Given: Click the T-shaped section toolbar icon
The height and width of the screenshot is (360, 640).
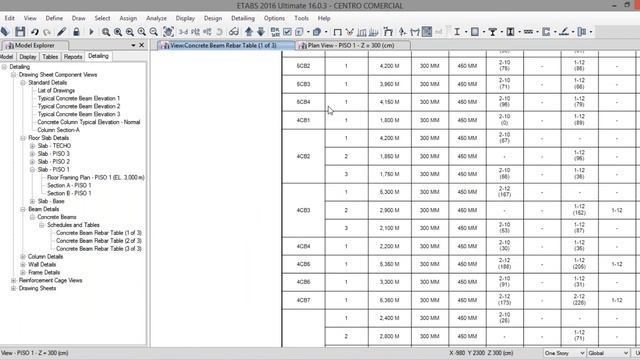Looking at the screenshot, I should [x=493, y=32].
